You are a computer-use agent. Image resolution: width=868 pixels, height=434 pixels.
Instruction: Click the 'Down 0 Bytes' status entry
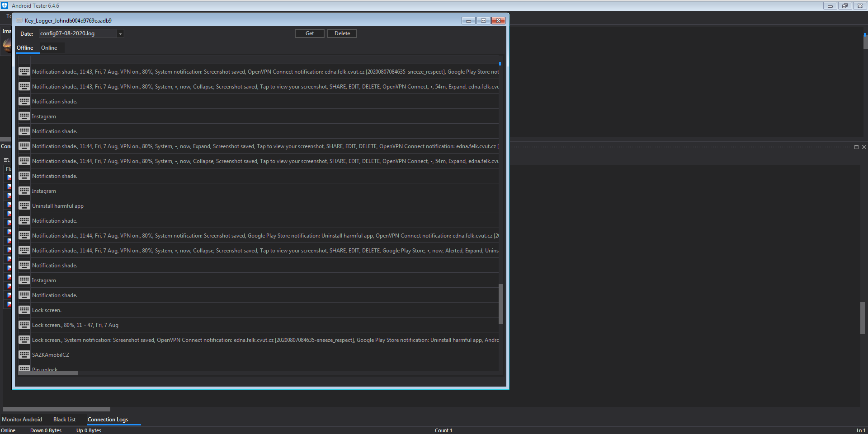(46, 430)
